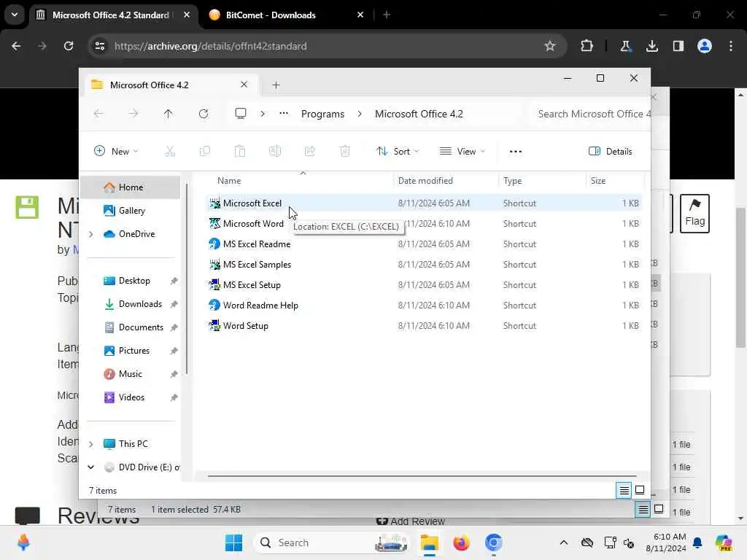Click the archive.org address bar

pyautogui.click(x=328, y=46)
